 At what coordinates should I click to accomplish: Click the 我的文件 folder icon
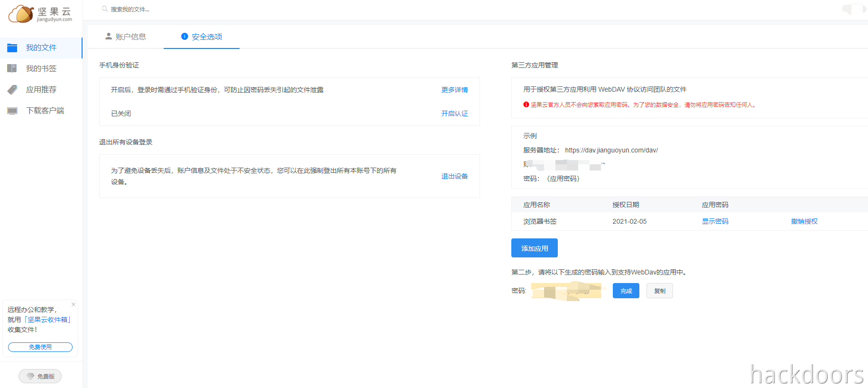[x=12, y=47]
